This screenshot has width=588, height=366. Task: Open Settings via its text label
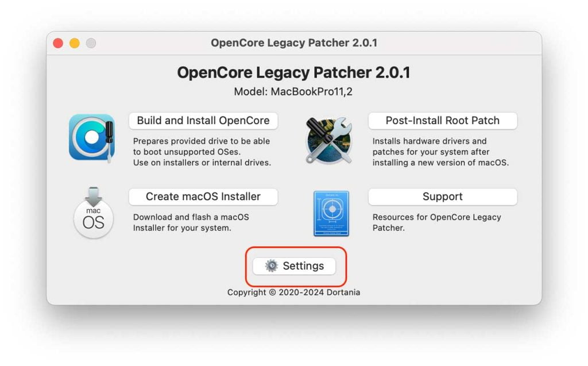(x=303, y=266)
